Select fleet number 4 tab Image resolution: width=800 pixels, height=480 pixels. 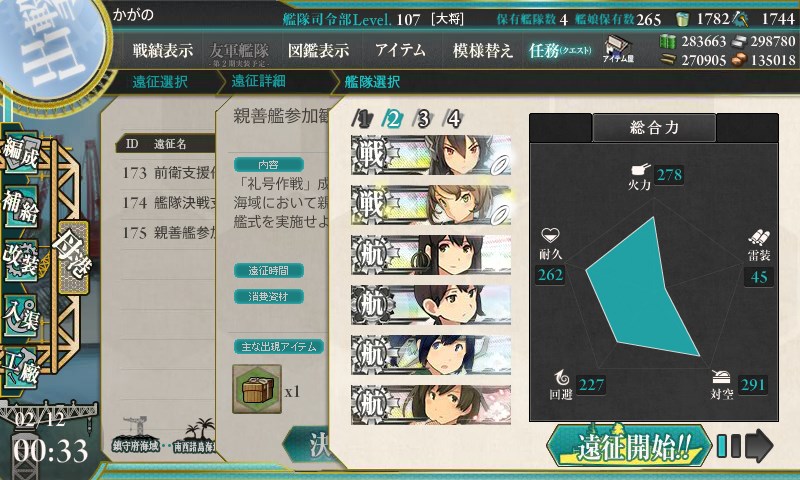453,119
